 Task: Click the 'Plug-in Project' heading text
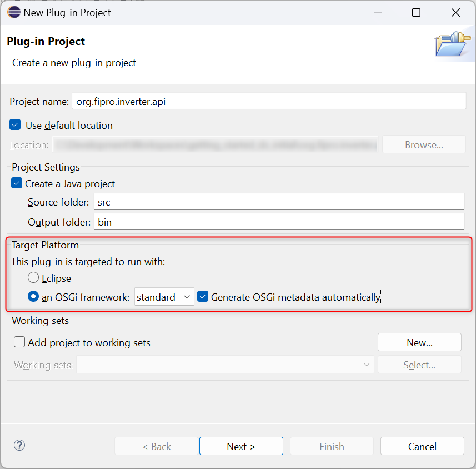(46, 41)
